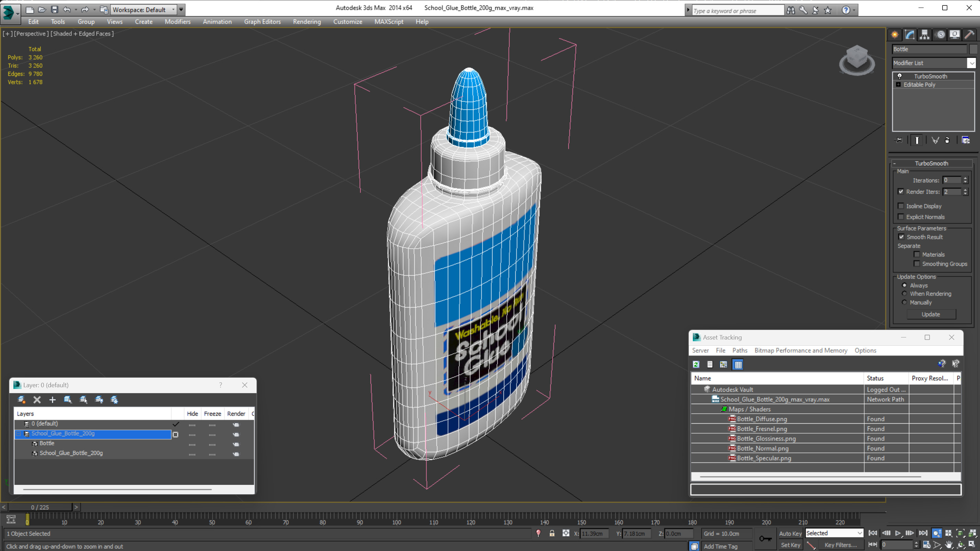The width and height of the screenshot is (980, 551).
Task: Click Create New Layer plus icon
Action: pos(53,400)
